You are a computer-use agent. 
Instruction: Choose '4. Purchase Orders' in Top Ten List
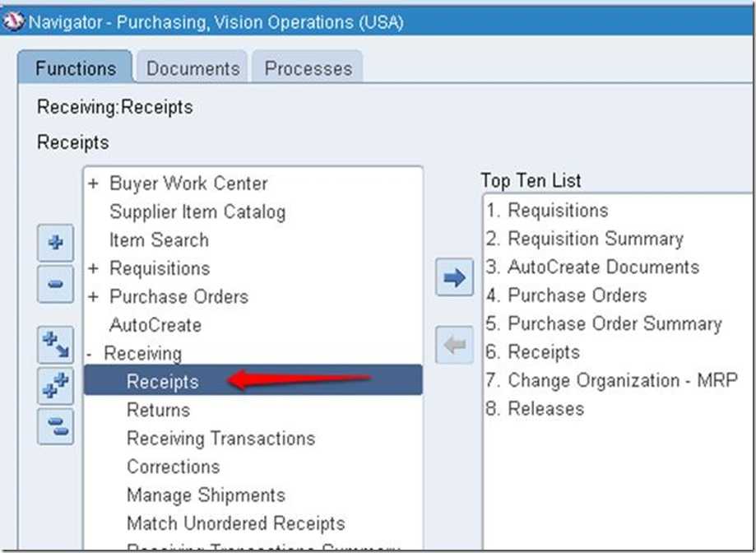click(x=567, y=295)
